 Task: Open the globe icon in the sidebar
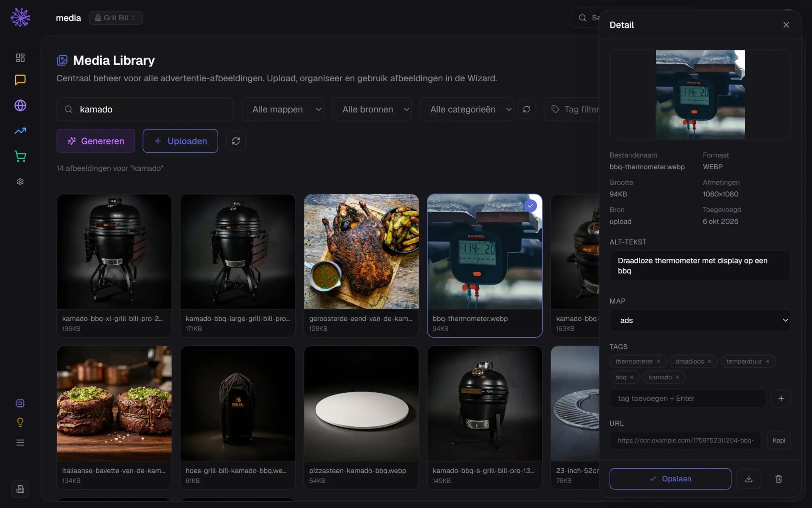20,105
